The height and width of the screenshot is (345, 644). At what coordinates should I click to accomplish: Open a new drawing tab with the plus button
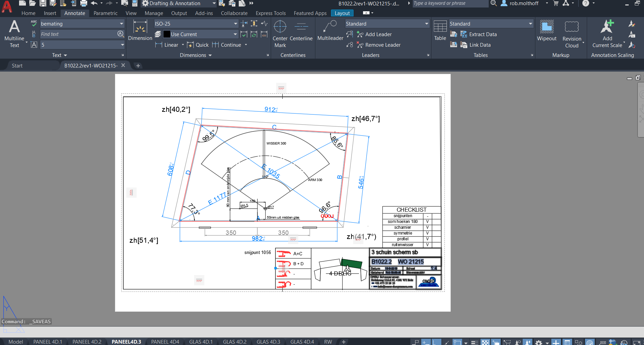[x=138, y=65]
